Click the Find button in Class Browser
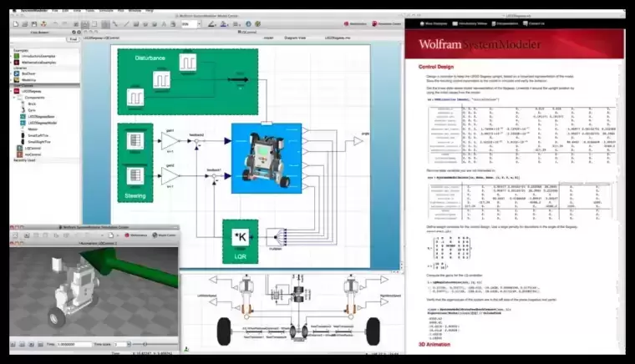 click(x=73, y=39)
